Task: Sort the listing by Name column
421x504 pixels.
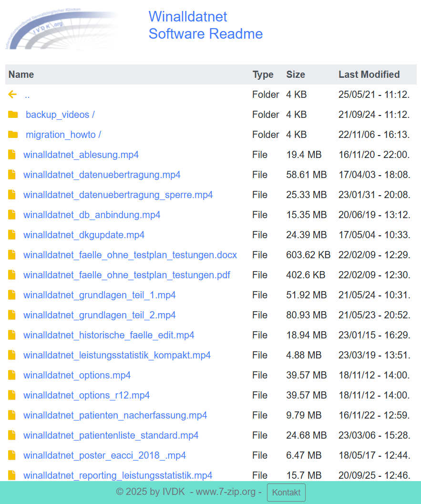Action: pyautogui.click(x=21, y=74)
